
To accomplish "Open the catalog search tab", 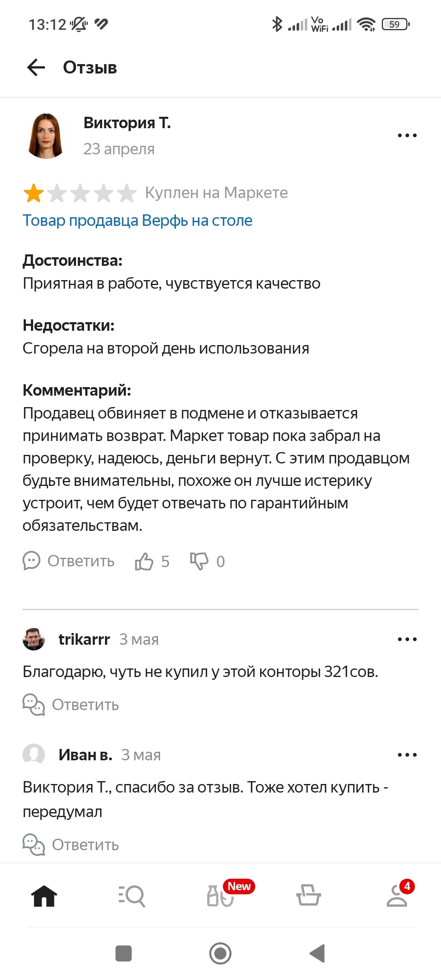I will 132,896.
